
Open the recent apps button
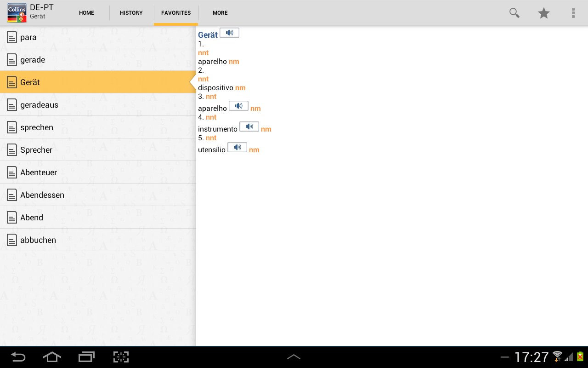click(x=86, y=357)
